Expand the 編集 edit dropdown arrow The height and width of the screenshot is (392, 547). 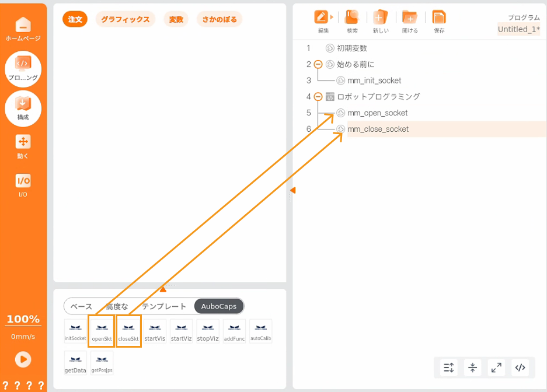pyautogui.click(x=332, y=17)
